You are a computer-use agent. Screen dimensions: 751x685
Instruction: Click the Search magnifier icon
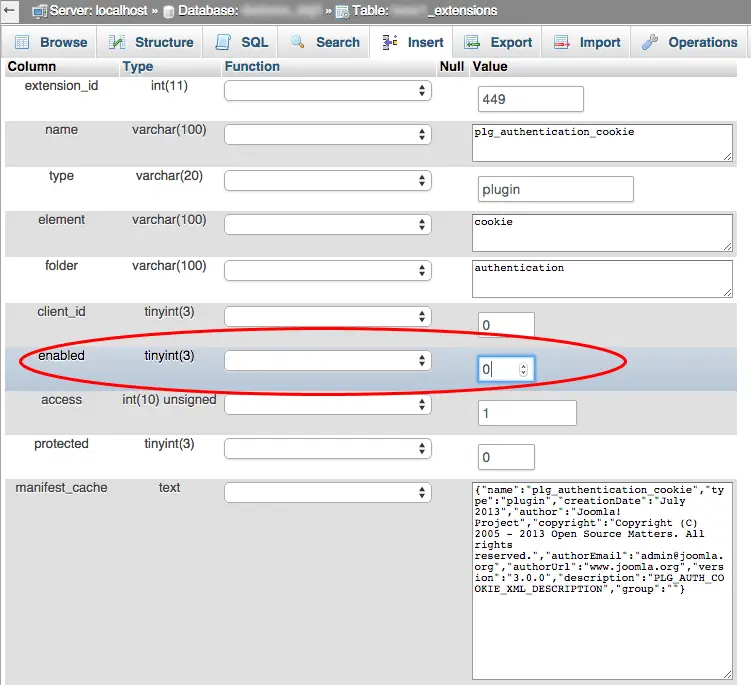pos(297,42)
